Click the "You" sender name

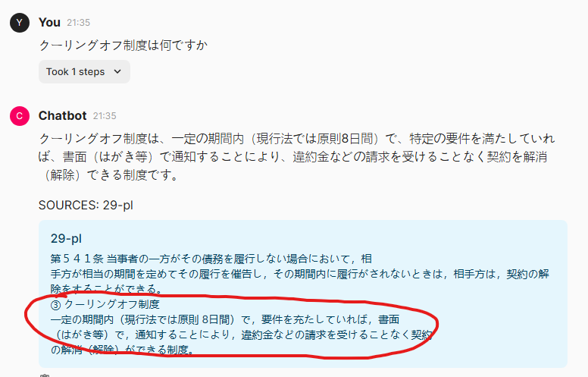49,23
